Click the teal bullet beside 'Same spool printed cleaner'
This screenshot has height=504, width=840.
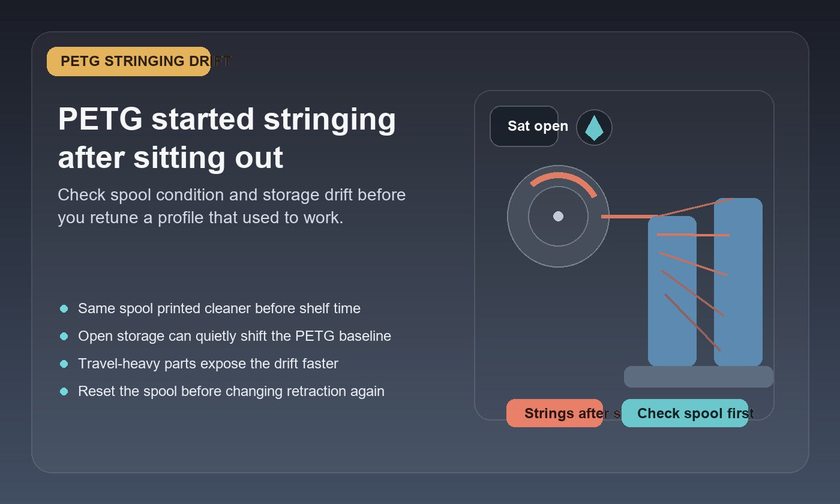[x=64, y=308]
